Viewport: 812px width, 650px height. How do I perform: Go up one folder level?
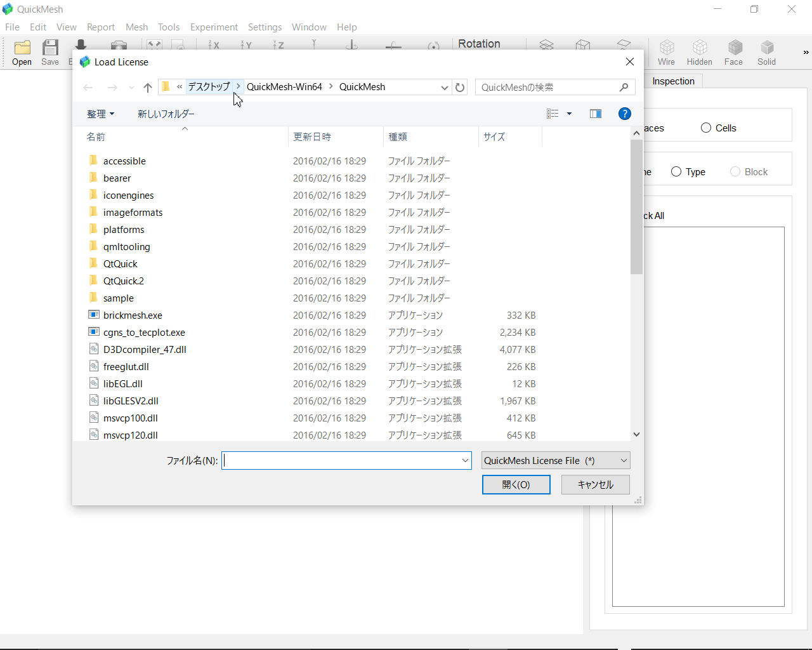148,88
